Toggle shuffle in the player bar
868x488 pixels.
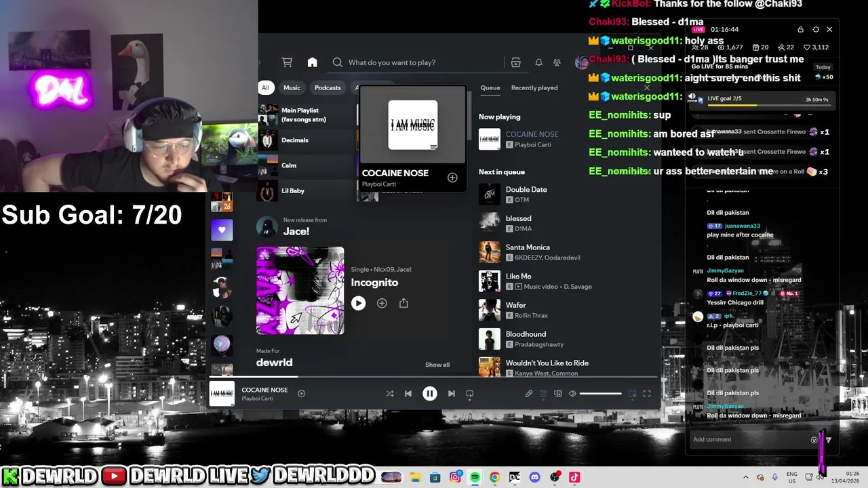click(x=390, y=394)
